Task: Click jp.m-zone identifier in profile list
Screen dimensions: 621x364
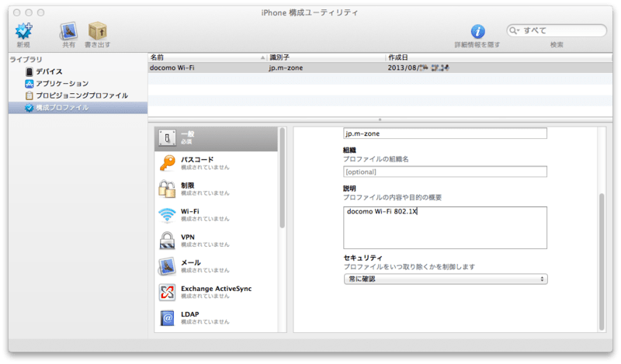Action: click(x=286, y=68)
